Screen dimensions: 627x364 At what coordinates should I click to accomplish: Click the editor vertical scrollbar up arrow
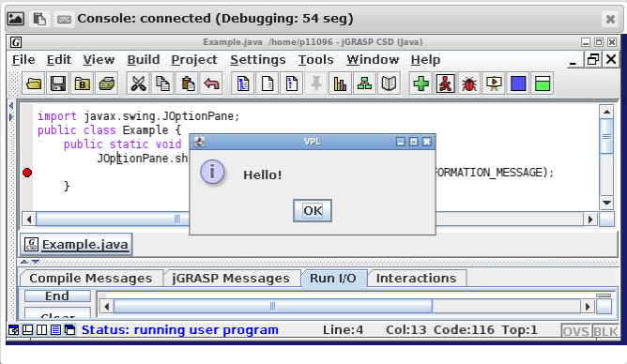606,112
